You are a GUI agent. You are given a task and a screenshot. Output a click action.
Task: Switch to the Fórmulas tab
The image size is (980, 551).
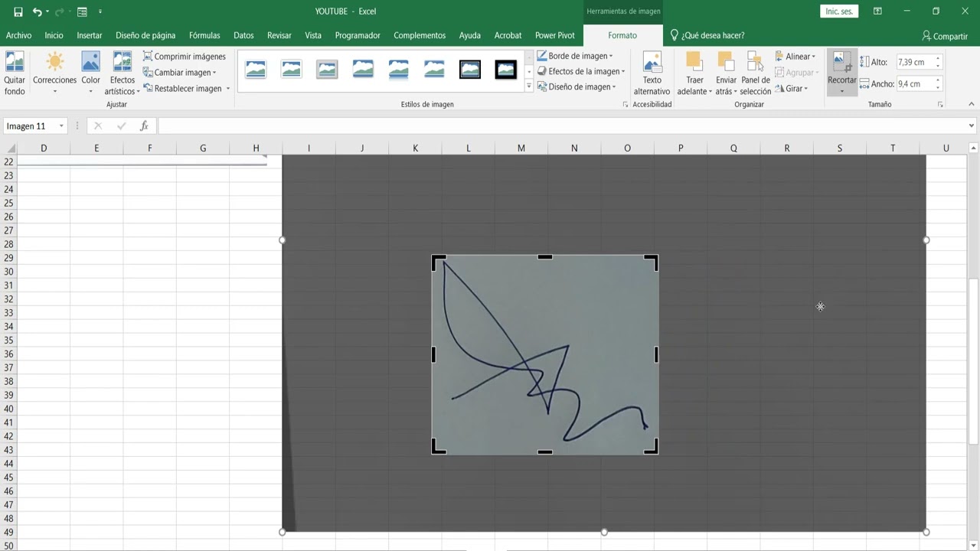click(x=204, y=35)
